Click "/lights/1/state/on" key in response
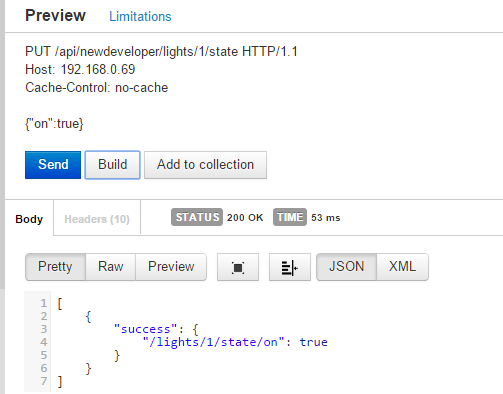503x394 pixels. click(213, 342)
